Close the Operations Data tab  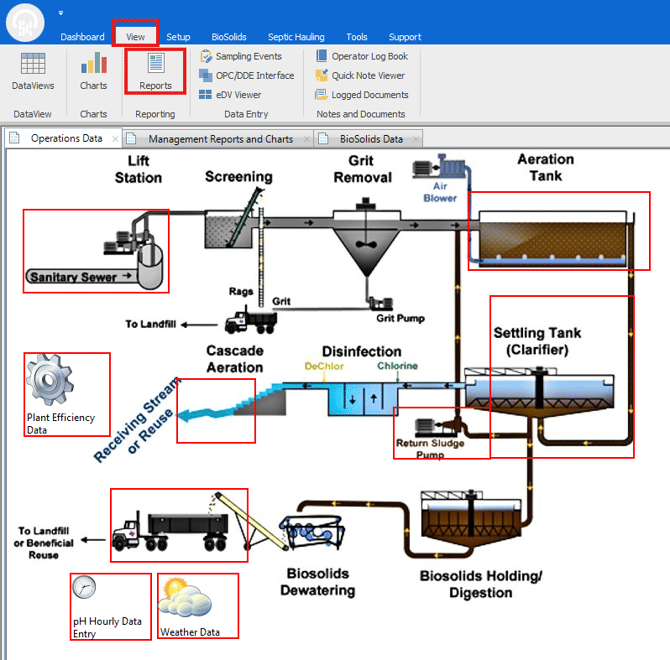(x=115, y=139)
